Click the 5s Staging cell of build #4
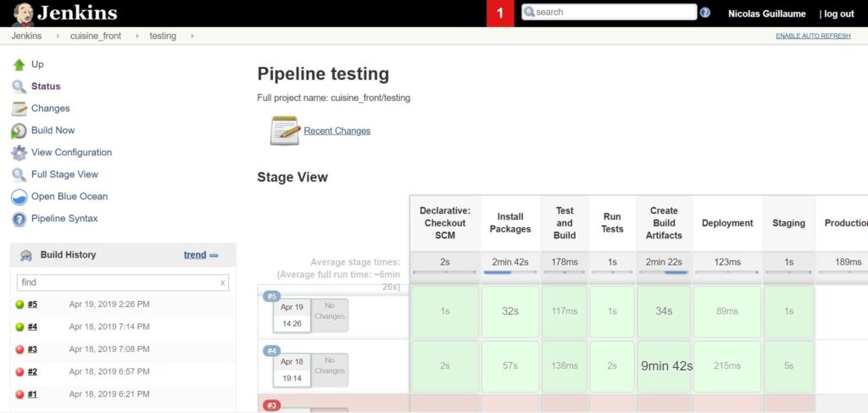Image resolution: width=868 pixels, height=413 pixels. coord(789,366)
